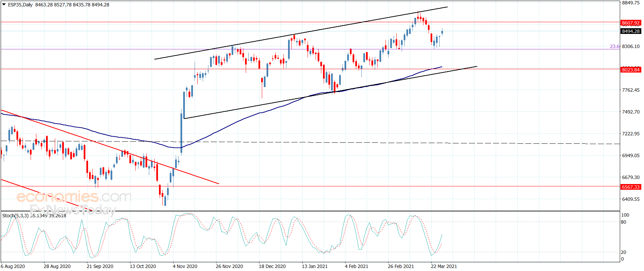Click the 80 level on the Stochastic scale
The height and width of the screenshot is (271, 644).
623,222
